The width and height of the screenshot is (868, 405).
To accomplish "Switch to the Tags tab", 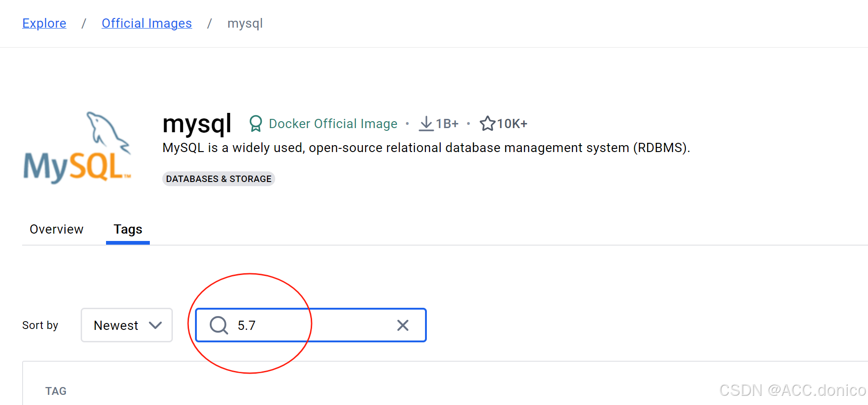I will tap(128, 229).
